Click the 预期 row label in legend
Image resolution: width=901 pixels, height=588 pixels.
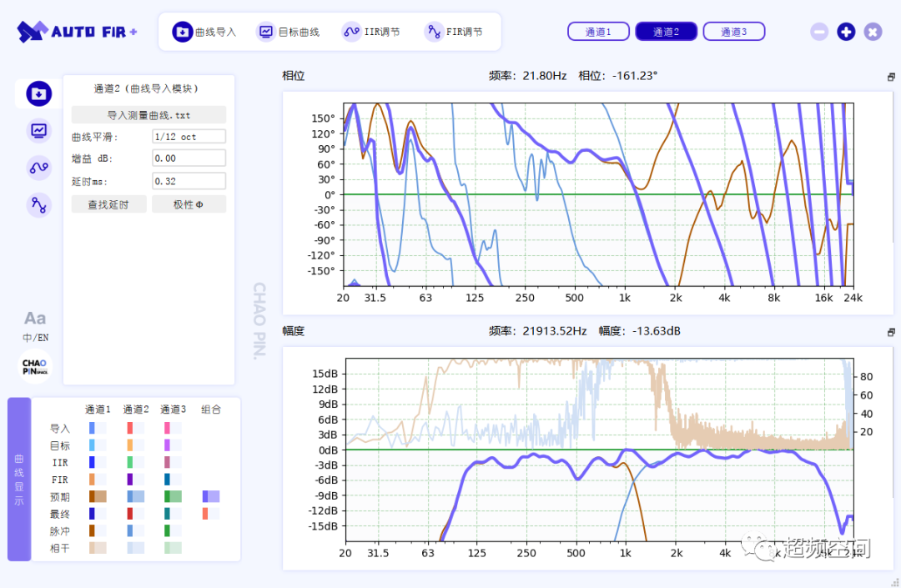60,497
